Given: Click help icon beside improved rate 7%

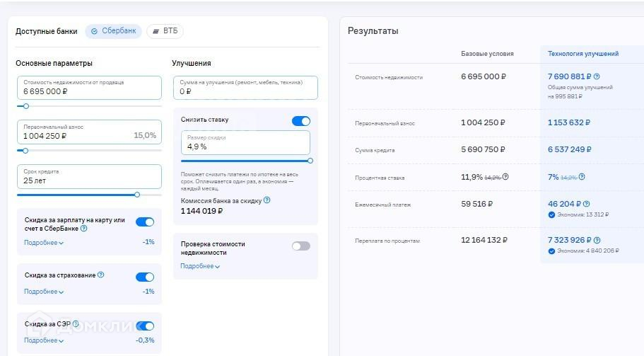Looking at the screenshot, I should point(582,177).
